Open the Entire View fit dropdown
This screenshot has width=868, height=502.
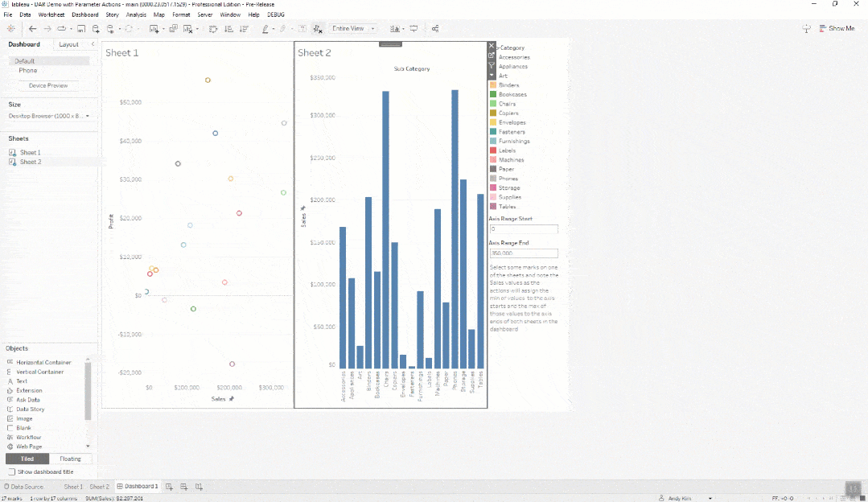click(354, 29)
